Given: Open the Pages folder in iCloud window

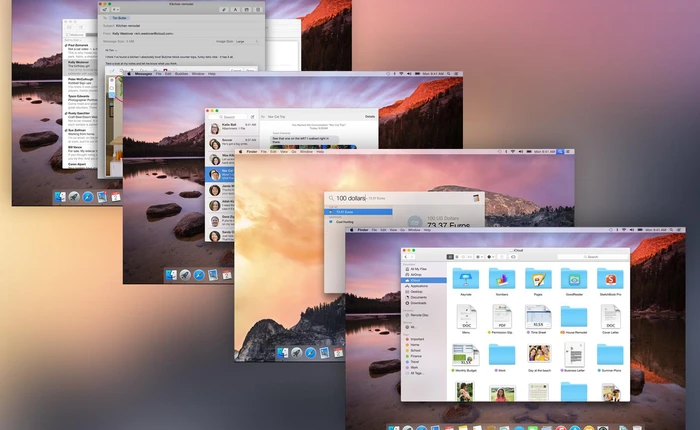Looking at the screenshot, I should [x=538, y=279].
